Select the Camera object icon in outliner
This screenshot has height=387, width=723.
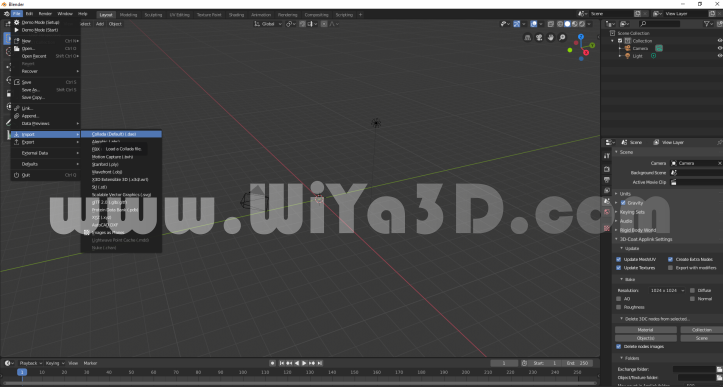tap(628, 48)
